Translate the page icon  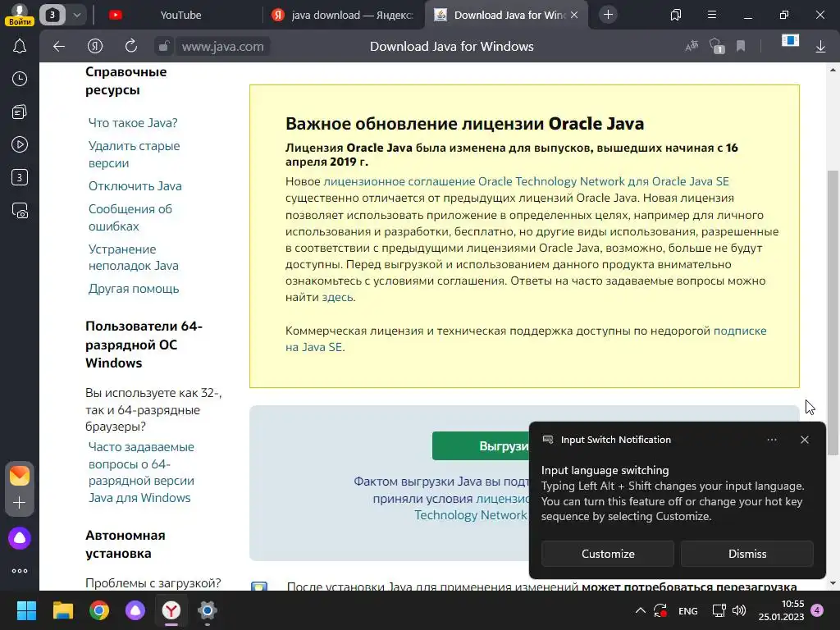[x=692, y=47]
